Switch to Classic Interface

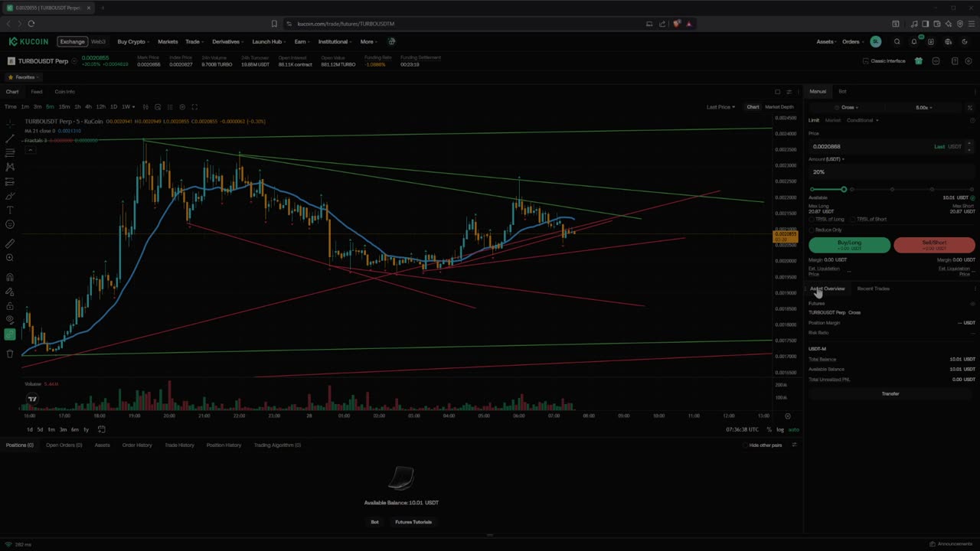point(884,60)
